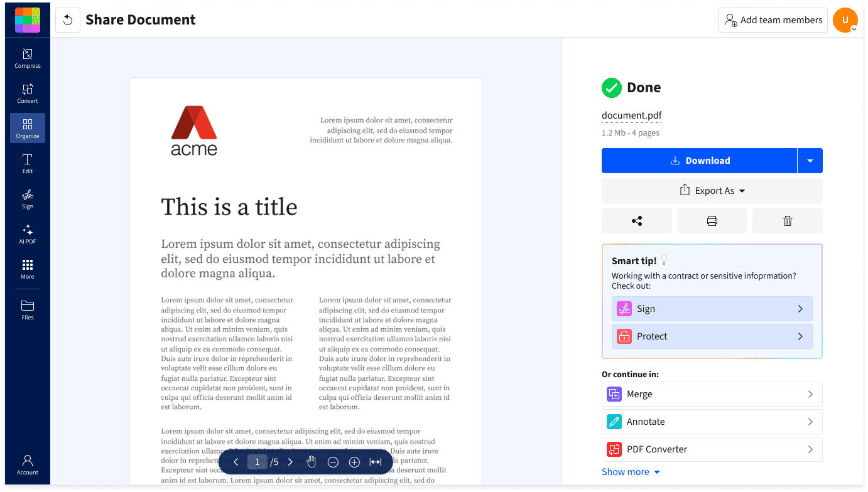Viewport: 868px width, 492px height.
Task: Fit page to width icon
Action: pos(376,462)
